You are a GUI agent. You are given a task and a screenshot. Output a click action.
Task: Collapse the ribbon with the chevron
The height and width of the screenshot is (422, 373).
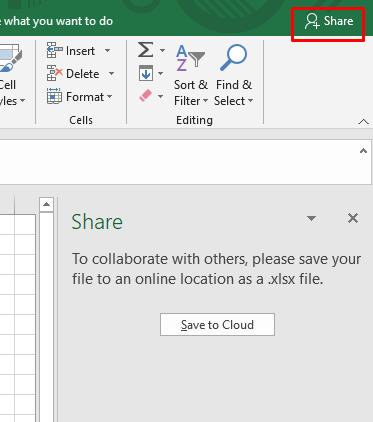(x=363, y=122)
